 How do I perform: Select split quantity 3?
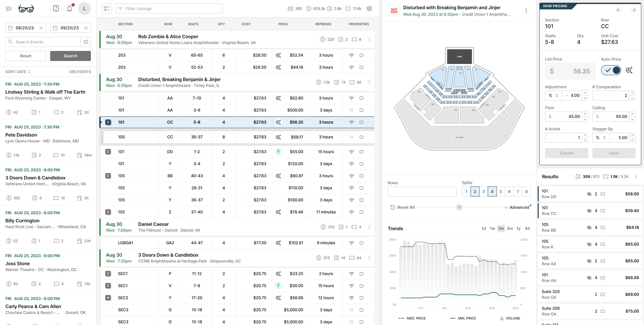coord(484,192)
